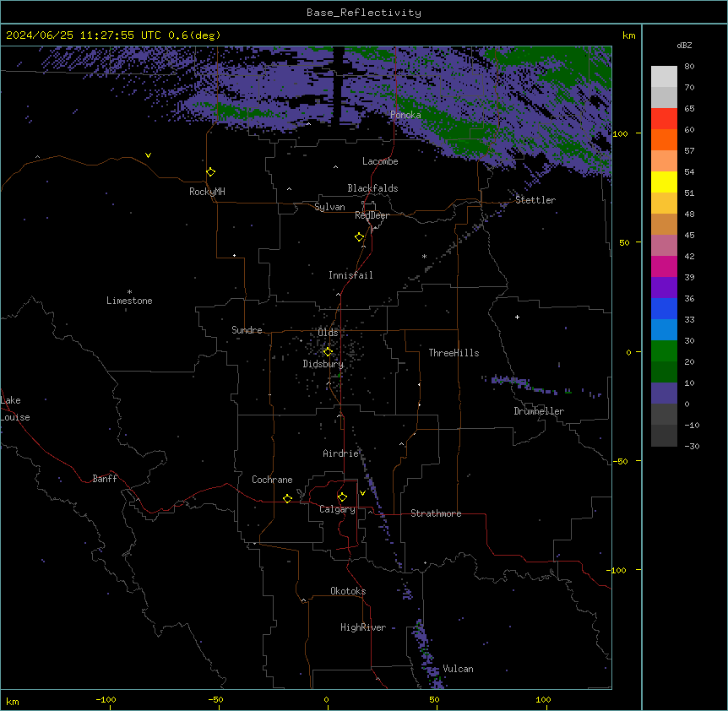Click the RedDeer city label
Viewport: 728px width, 711px height.
(372, 215)
